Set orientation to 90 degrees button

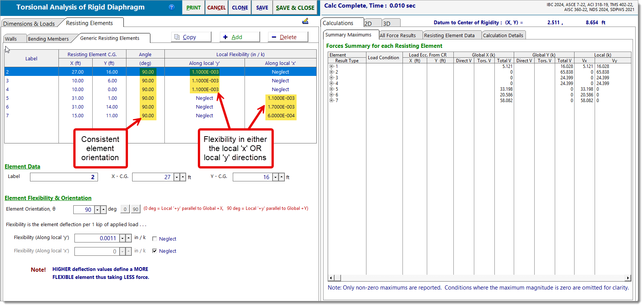click(x=136, y=209)
